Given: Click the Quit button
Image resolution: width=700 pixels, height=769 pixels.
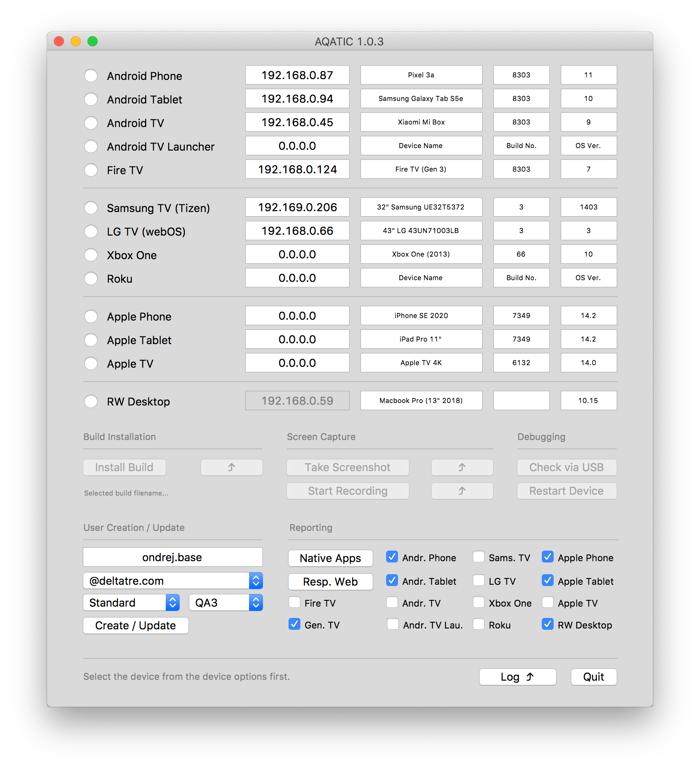Looking at the screenshot, I should pos(594,677).
